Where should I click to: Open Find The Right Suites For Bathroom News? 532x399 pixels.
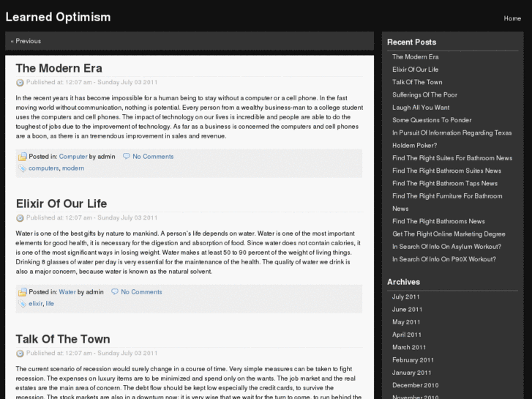coord(452,158)
